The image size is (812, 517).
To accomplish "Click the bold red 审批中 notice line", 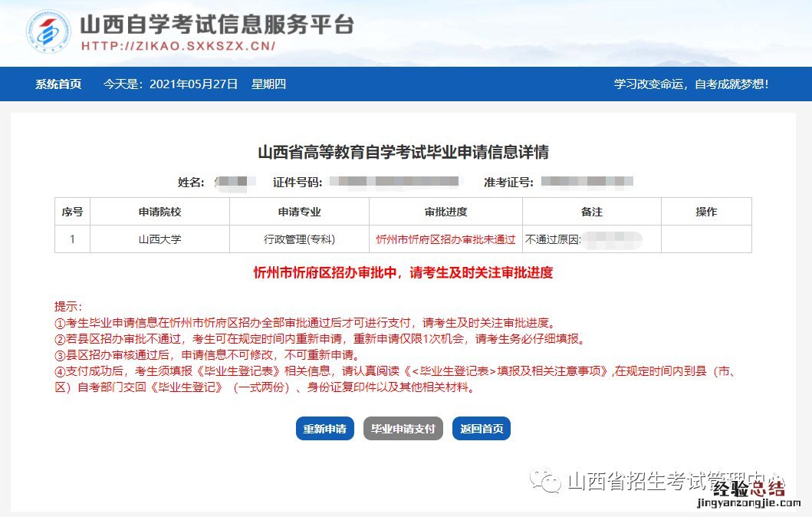I will (403, 272).
